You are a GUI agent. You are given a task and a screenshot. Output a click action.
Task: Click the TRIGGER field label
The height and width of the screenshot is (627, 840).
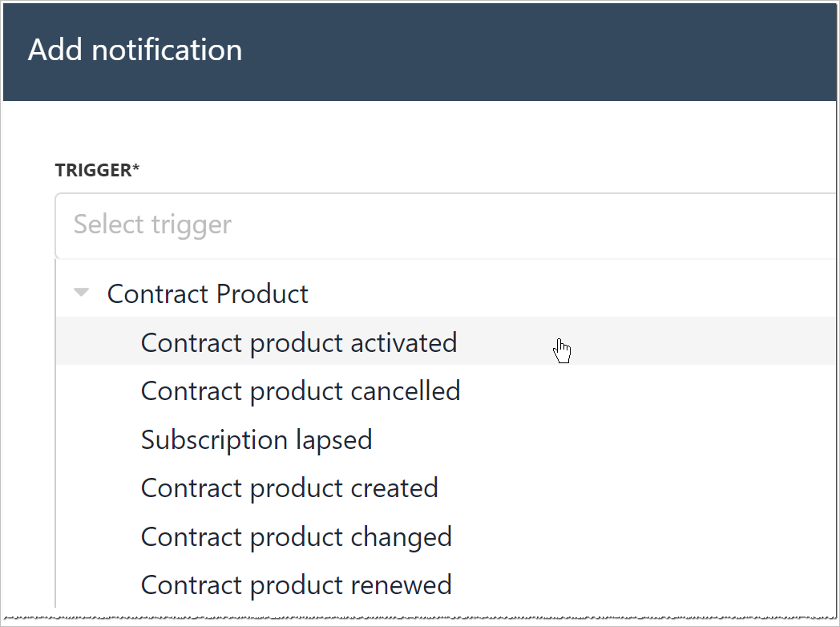coord(97,170)
